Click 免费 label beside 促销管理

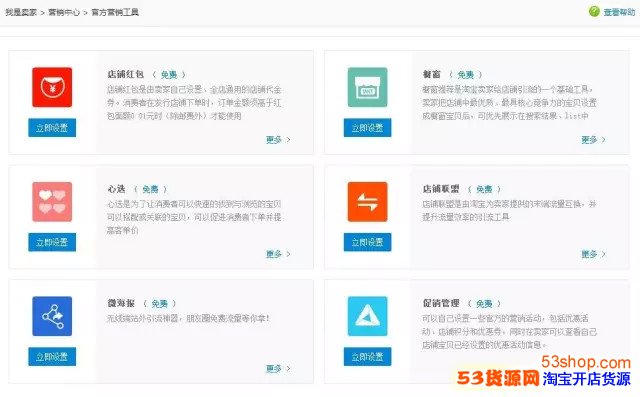[x=484, y=304]
